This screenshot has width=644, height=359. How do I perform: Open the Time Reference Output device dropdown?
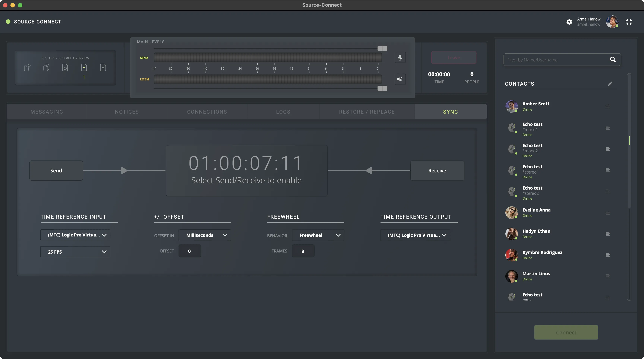[415, 235]
